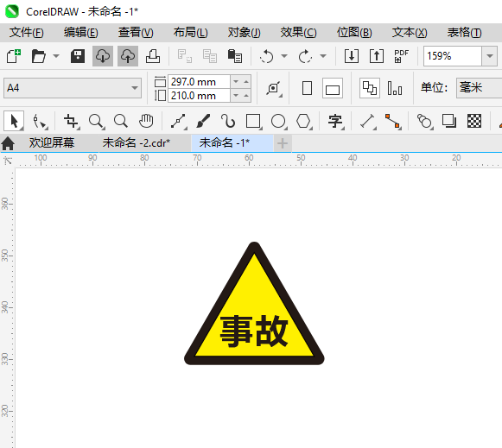Select the Crop tool
Image resolution: width=502 pixels, height=448 pixels.
71,121
